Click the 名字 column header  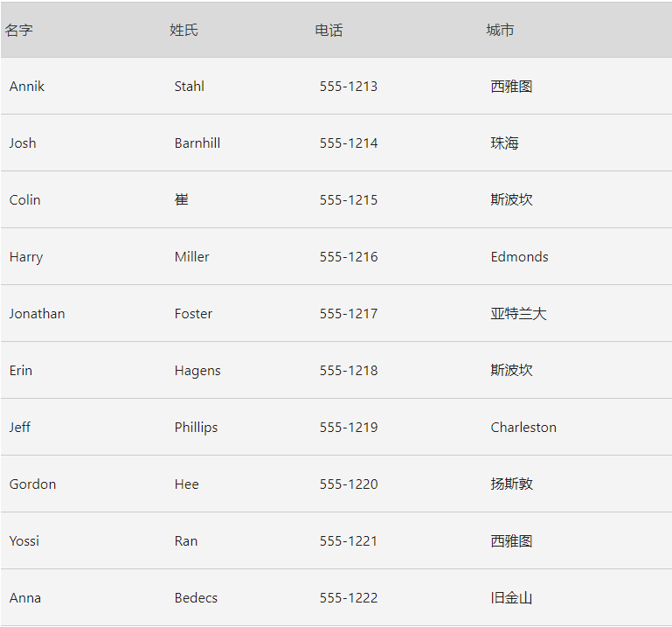[19, 31]
